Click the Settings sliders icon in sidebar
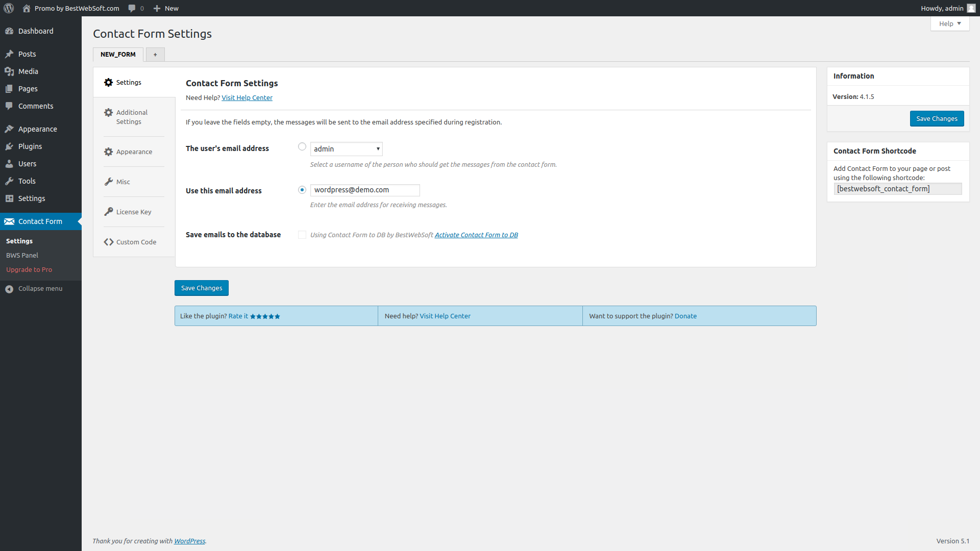Screen dimensions: 980x551 coord(9,198)
